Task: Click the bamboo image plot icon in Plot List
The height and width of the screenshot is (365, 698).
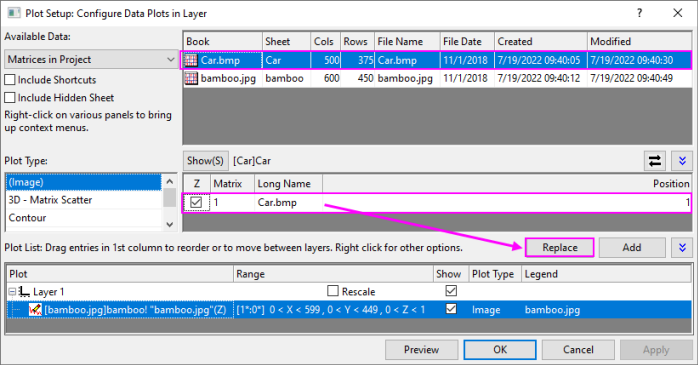Action: click(x=35, y=310)
